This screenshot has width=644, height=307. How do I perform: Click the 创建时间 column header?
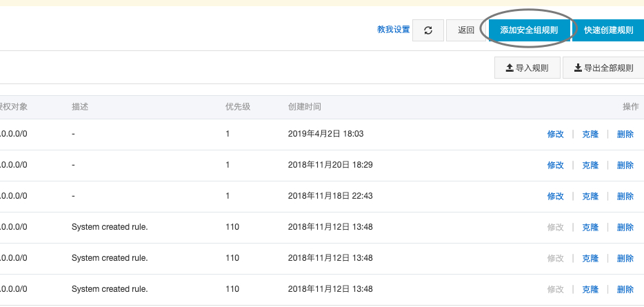pyautogui.click(x=304, y=107)
